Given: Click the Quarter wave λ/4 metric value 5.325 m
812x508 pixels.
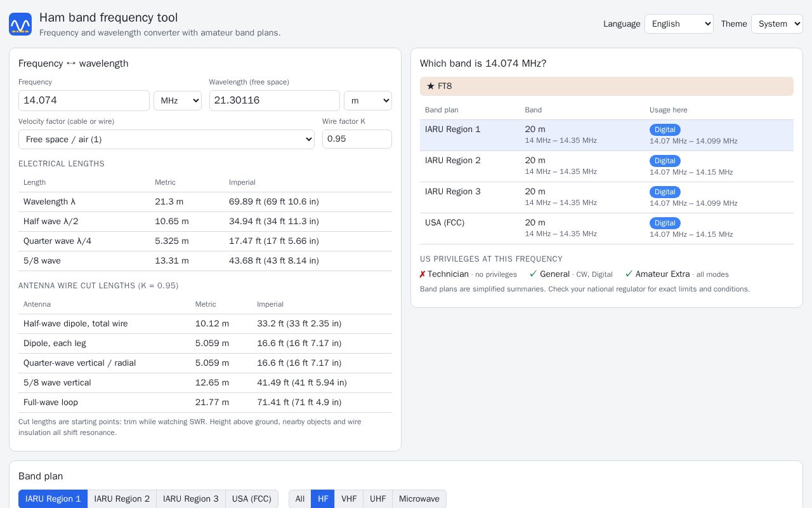Looking at the screenshot, I should pos(172,241).
